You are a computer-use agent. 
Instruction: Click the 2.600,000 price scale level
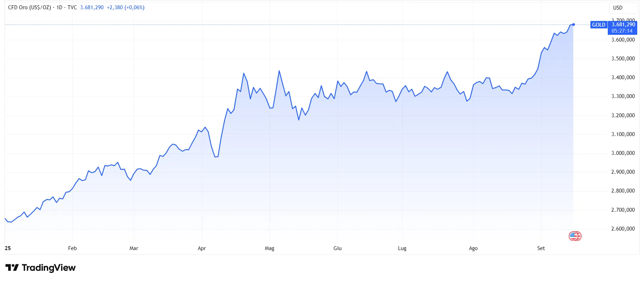pyautogui.click(x=623, y=229)
